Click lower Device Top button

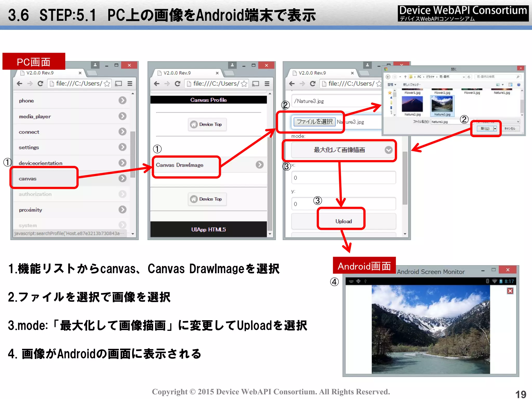(207, 199)
